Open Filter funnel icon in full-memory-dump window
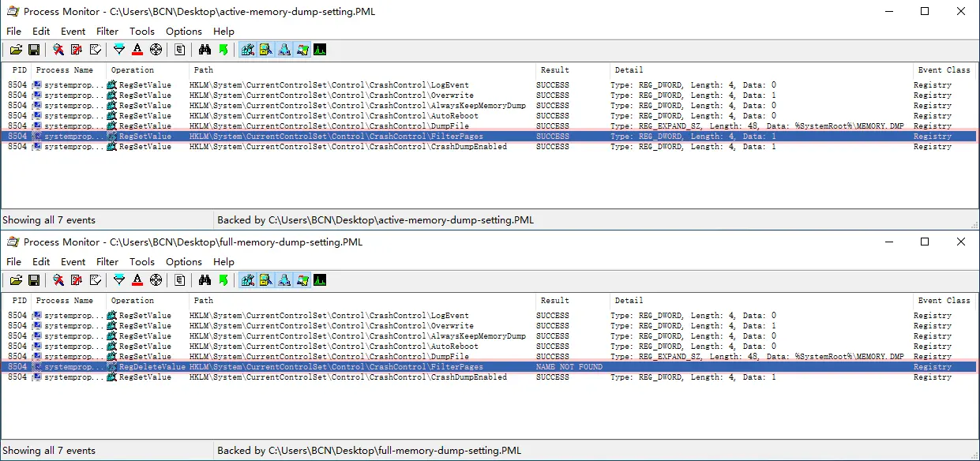Screen dimensions: 980x461 point(119,280)
